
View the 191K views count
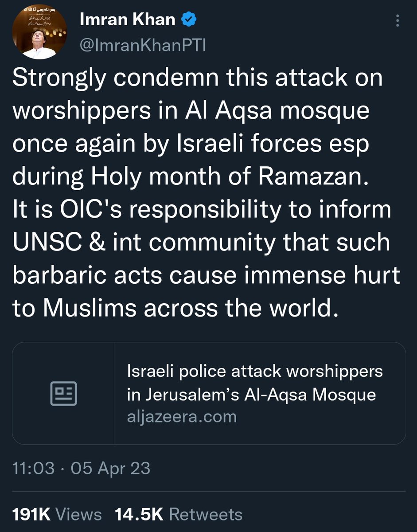click(x=31, y=514)
